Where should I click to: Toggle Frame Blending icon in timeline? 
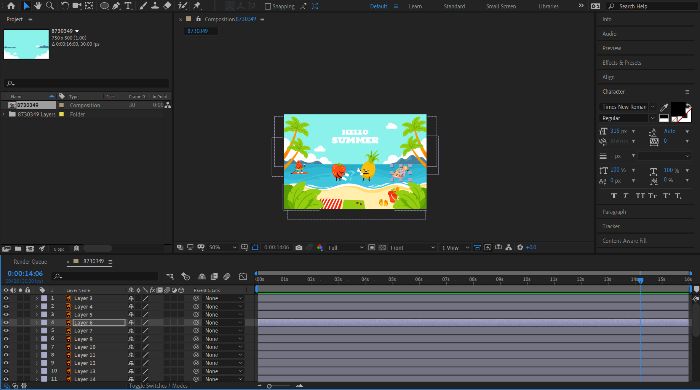click(214, 277)
